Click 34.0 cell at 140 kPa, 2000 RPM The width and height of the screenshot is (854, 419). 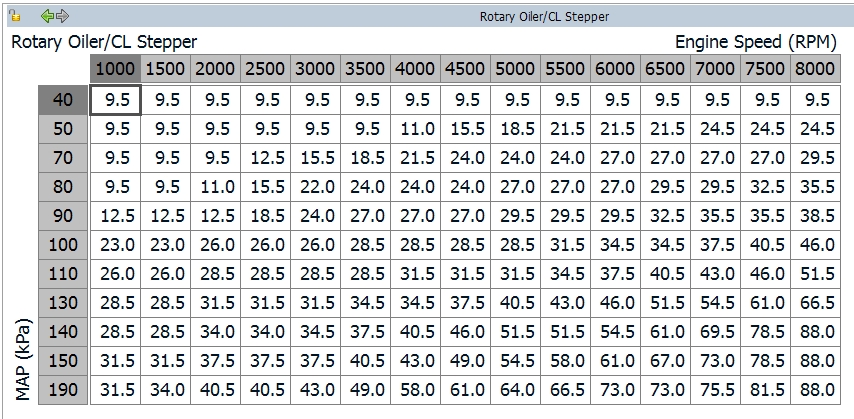coord(216,332)
